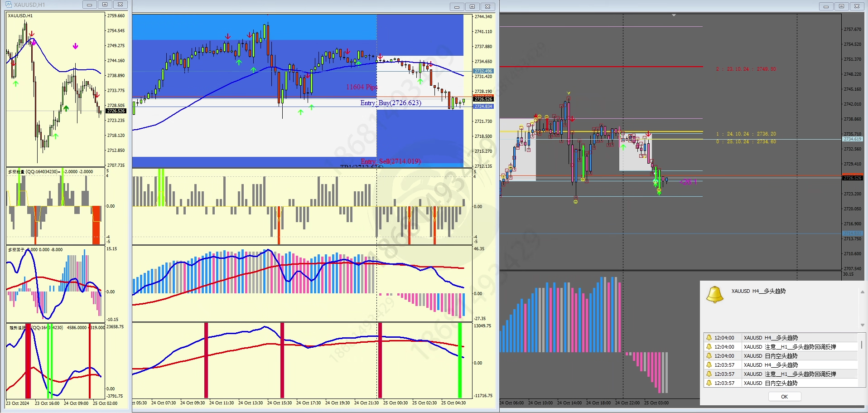Close the right dark chart window

pos(857,6)
